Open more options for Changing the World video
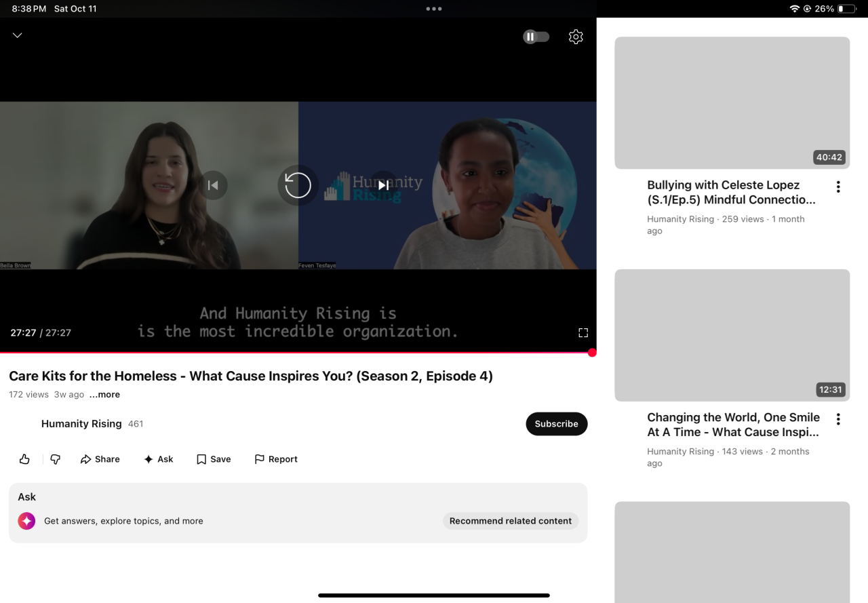Image resolution: width=868 pixels, height=603 pixels. pos(838,419)
